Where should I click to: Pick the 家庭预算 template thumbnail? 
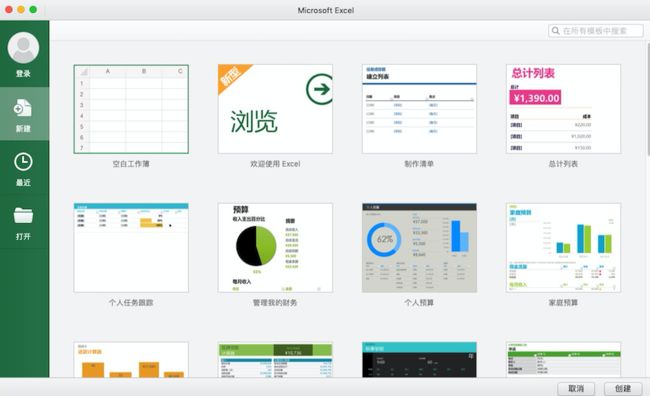pyautogui.click(x=563, y=248)
